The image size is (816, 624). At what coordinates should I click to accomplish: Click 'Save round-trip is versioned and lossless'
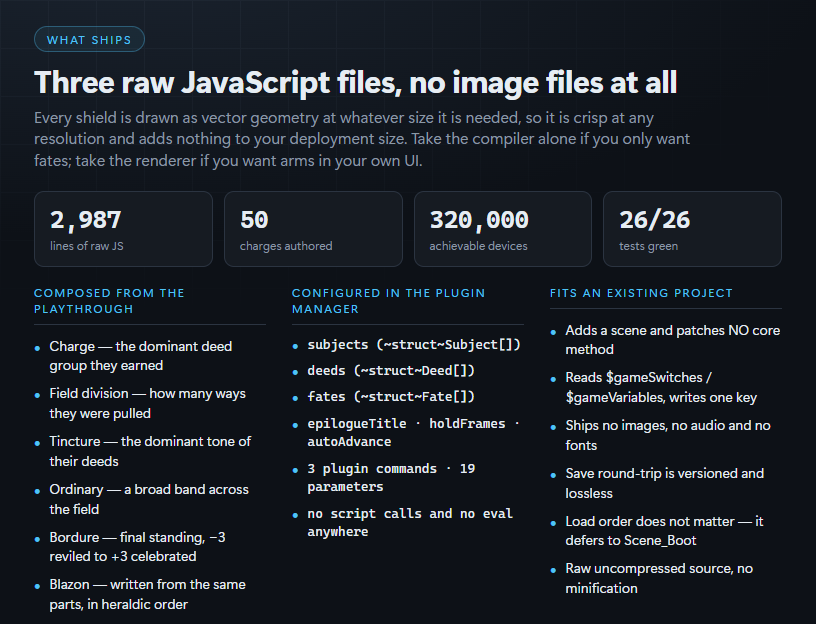pyautogui.click(x=665, y=483)
